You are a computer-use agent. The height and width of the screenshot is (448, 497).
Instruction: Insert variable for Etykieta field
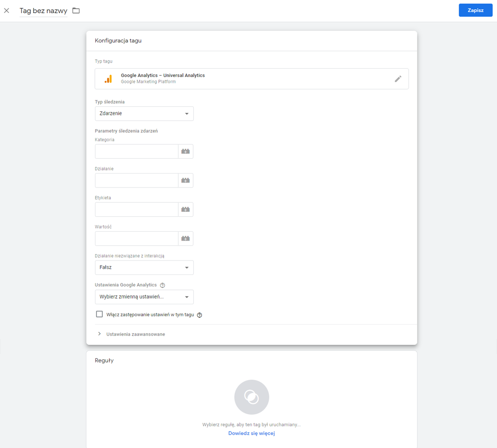pos(185,209)
